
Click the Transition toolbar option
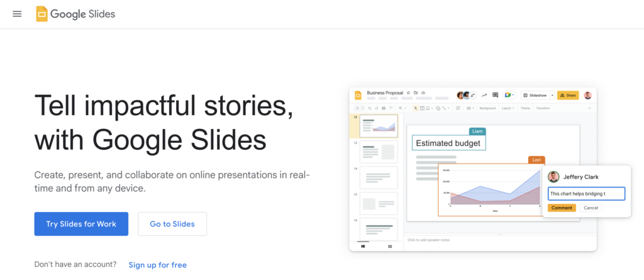(543, 108)
